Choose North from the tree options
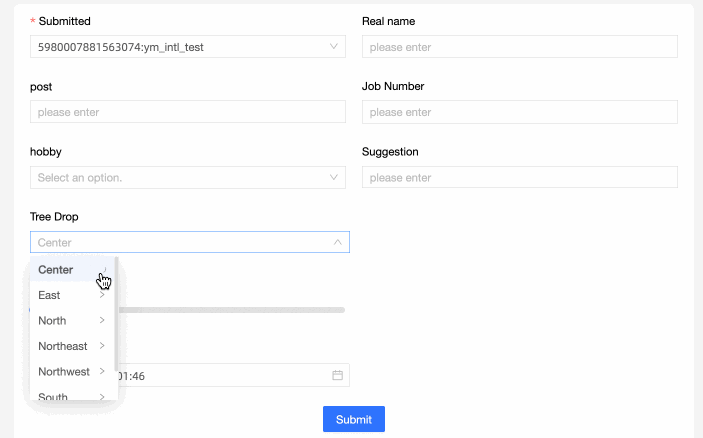Screen dimensions: 703x438 click(52, 320)
